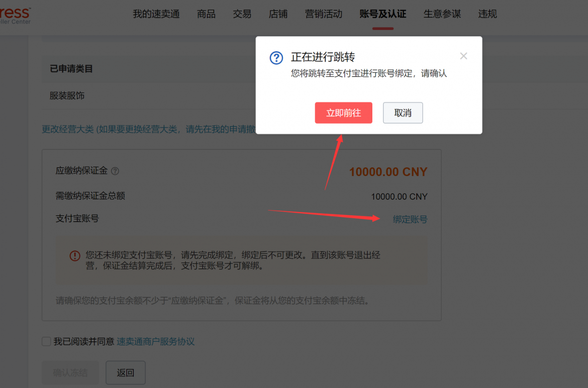
Task: Click the 账号及认证 navigation tab
Action: (x=382, y=14)
